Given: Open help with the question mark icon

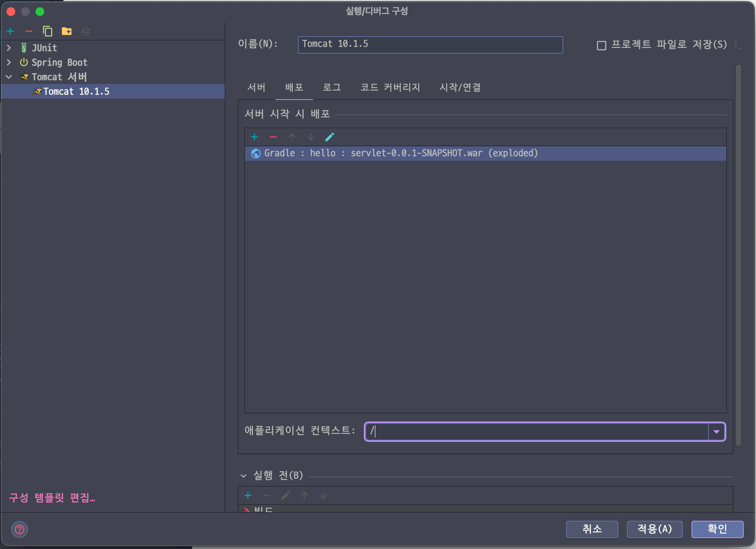Looking at the screenshot, I should [20, 529].
